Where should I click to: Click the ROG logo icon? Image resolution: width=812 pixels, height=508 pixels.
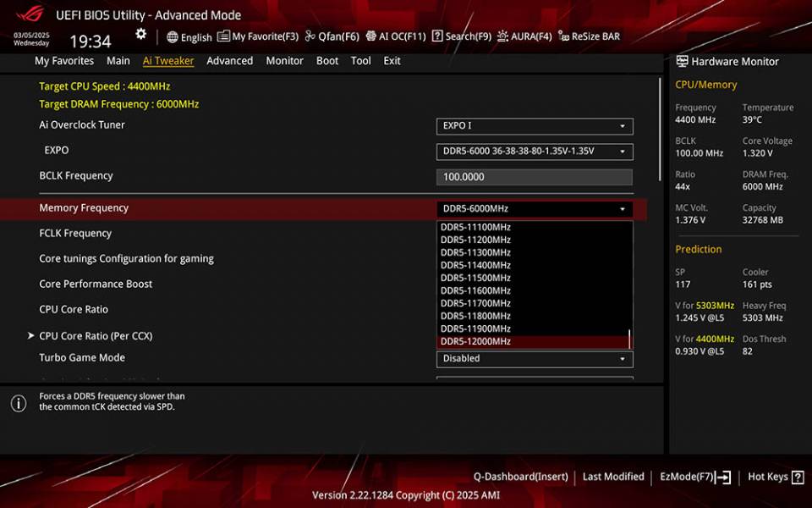coord(30,14)
